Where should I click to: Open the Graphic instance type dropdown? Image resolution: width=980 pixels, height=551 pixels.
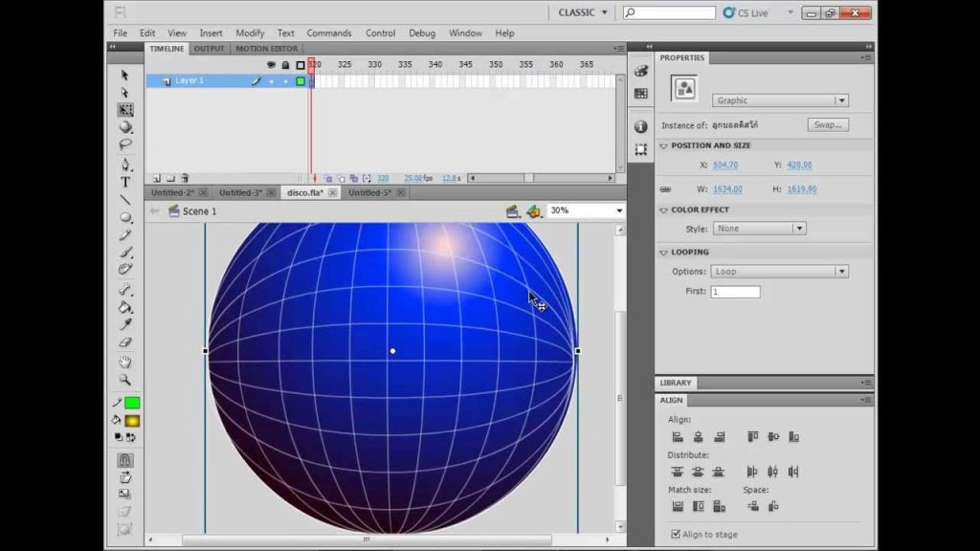click(780, 100)
